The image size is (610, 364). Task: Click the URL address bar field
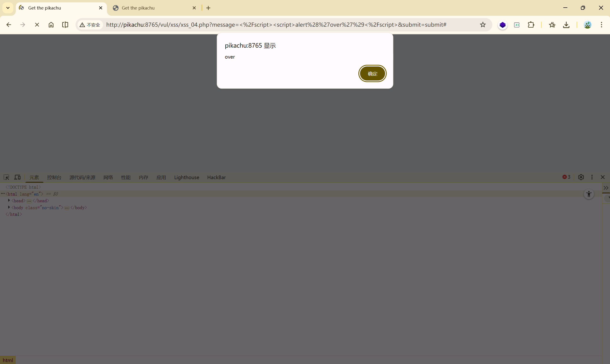(276, 25)
